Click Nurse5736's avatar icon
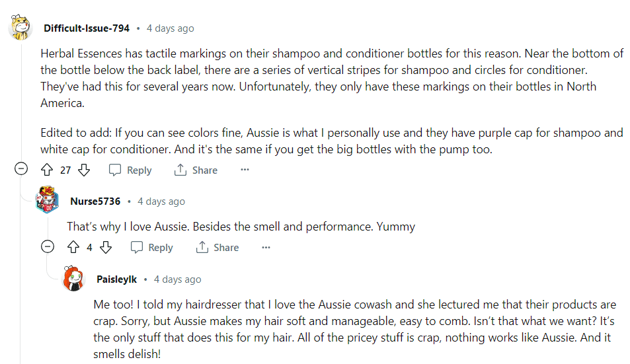 [x=48, y=200]
